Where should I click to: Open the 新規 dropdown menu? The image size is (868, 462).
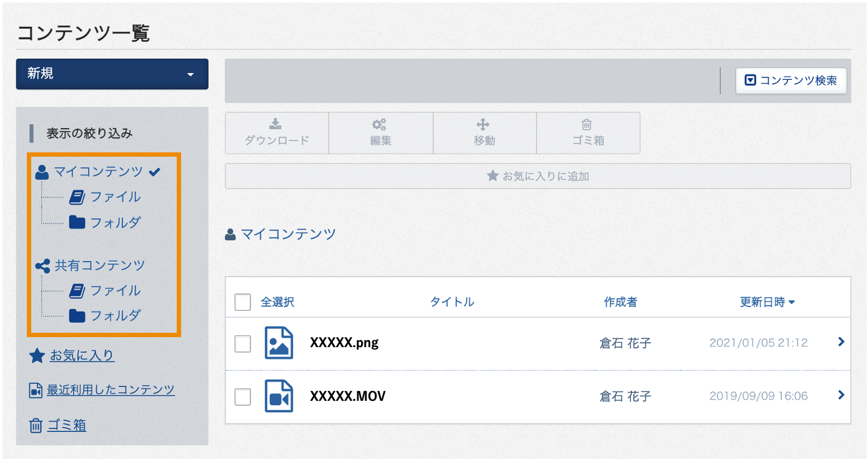pyautogui.click(x=112, y=74)
